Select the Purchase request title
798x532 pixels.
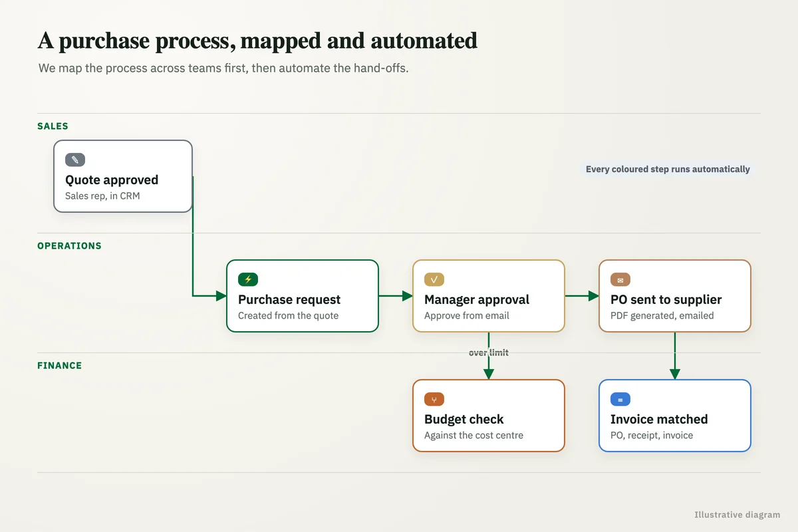coord(289,299)
